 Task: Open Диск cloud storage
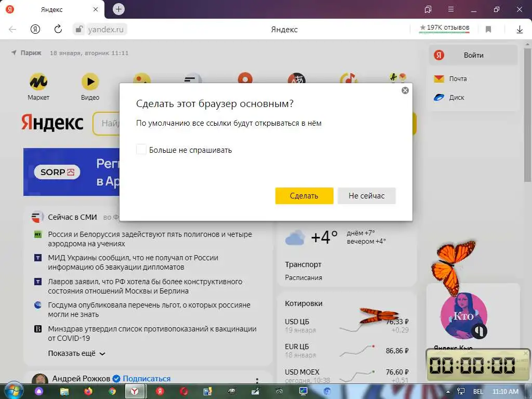[x=449, y=98]
